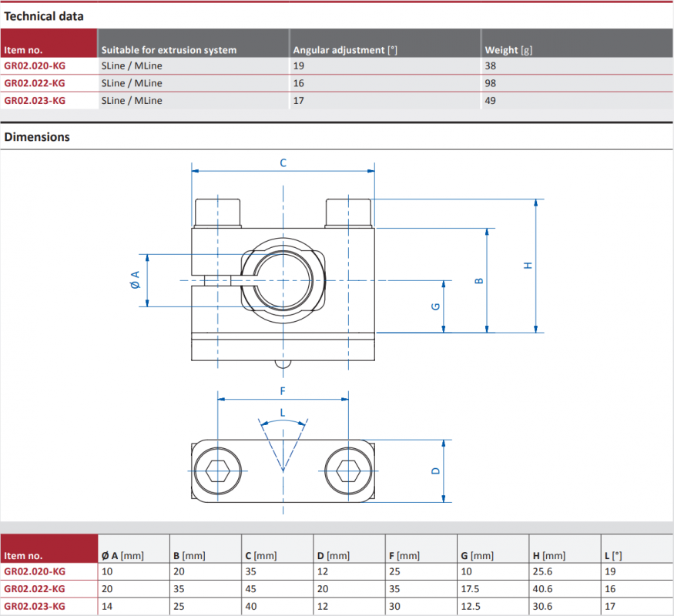Select angular adjustment 16 for GR02.022-KG
Viewport: 674px width, 616px height.
298,83
